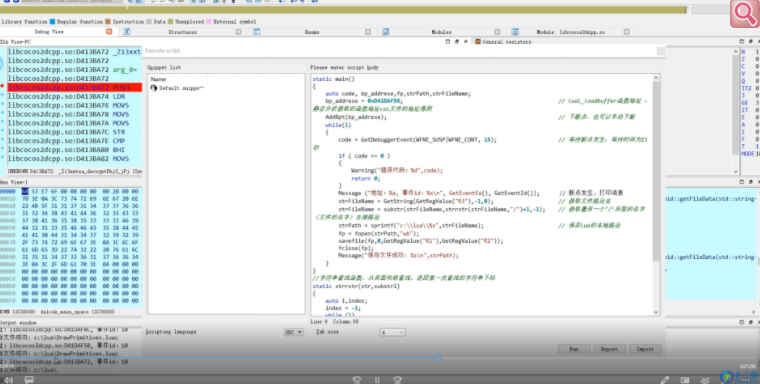Pause the video with the pause button

pyautogui.click(x=377, y=380)
